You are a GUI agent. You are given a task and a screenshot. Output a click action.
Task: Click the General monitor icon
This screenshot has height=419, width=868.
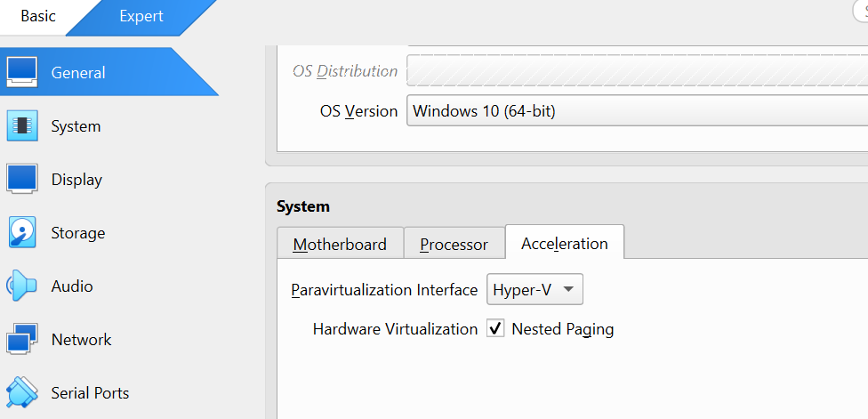point(22,72)
